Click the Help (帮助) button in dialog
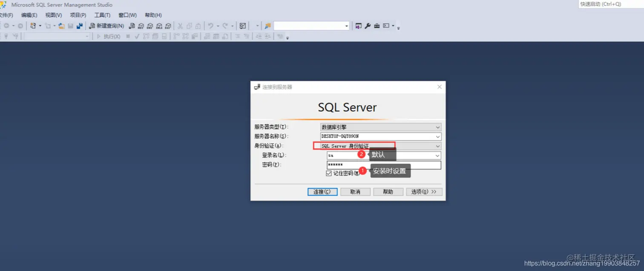This screenshot has height=271, width=644. (x=388, y=192)
